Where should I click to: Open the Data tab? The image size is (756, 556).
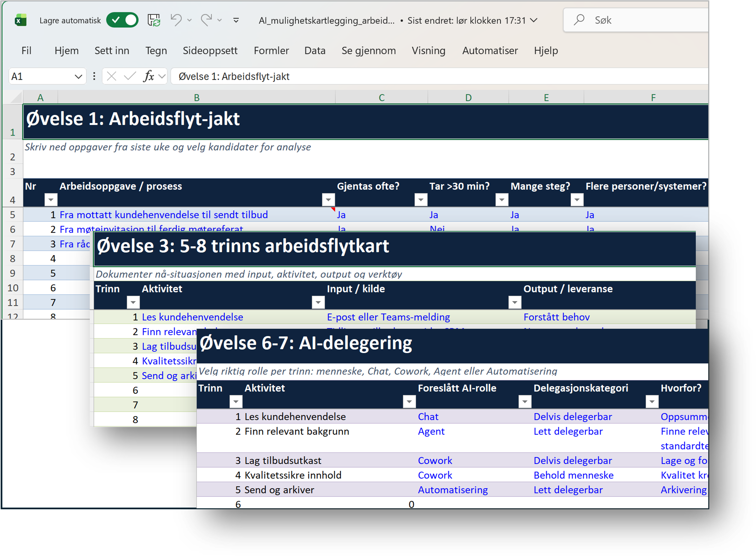[315, 50]
